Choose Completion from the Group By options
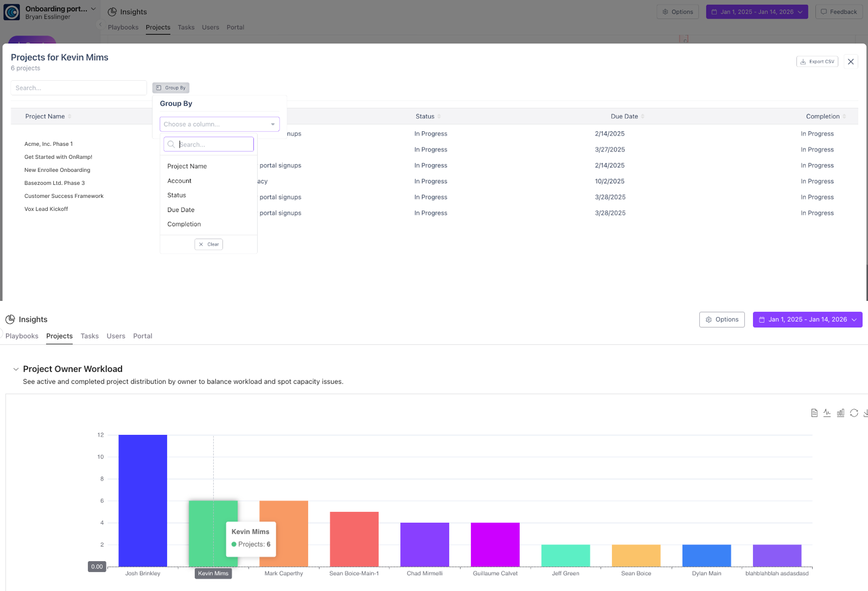This screenshot has height=591, width=868. [x=184, y=224]
